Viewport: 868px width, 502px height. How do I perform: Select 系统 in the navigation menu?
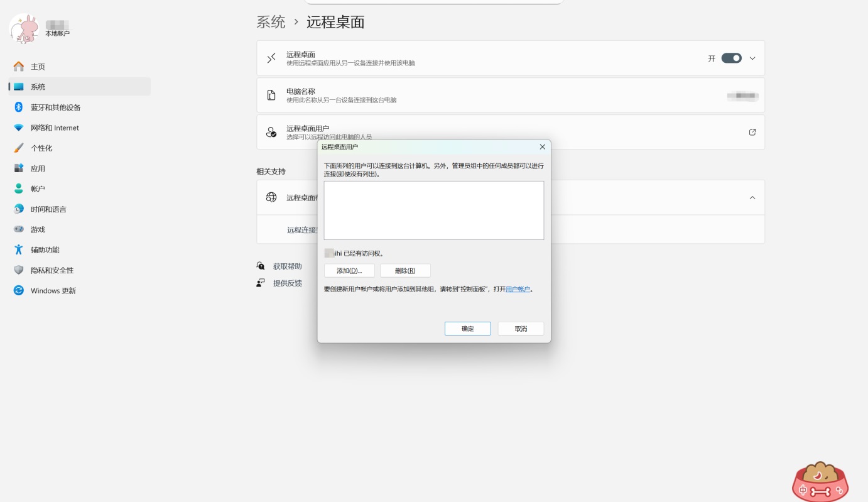click(x=37, y=86)
